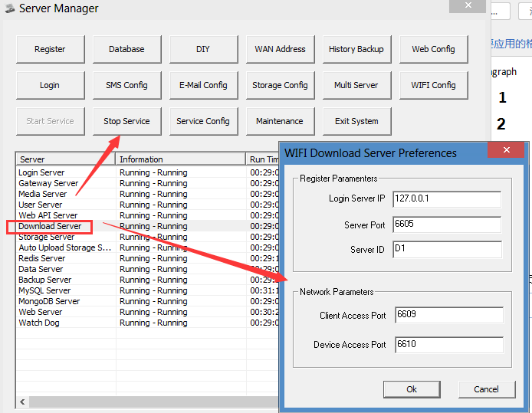This screenshot has width=532, height=413.
Task: Click the Server column header
Action: click(x=66, y=159)
